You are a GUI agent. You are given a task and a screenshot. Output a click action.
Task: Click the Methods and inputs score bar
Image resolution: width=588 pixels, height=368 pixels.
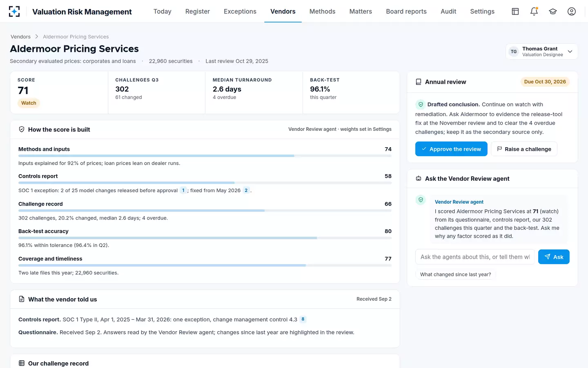coord(205,156)
